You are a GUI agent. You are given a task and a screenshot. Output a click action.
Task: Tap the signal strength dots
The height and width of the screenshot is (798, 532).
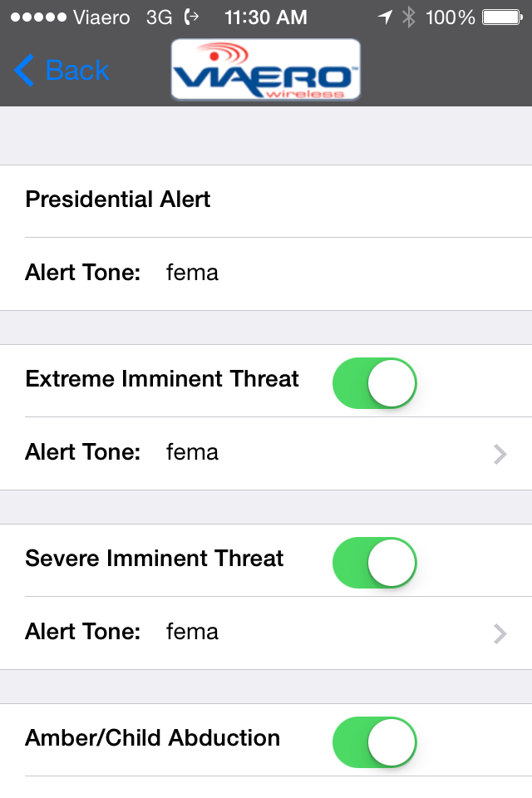(x=34, y=17)
